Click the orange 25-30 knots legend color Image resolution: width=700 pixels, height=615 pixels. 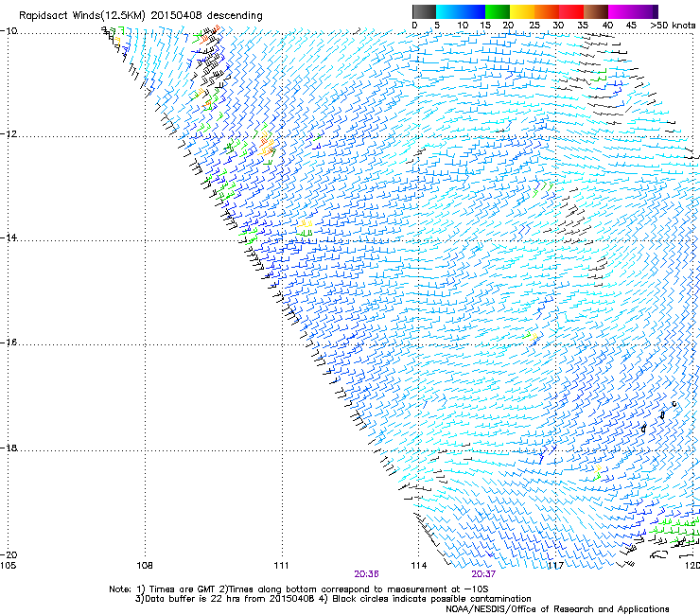click(x=547, y=11)
